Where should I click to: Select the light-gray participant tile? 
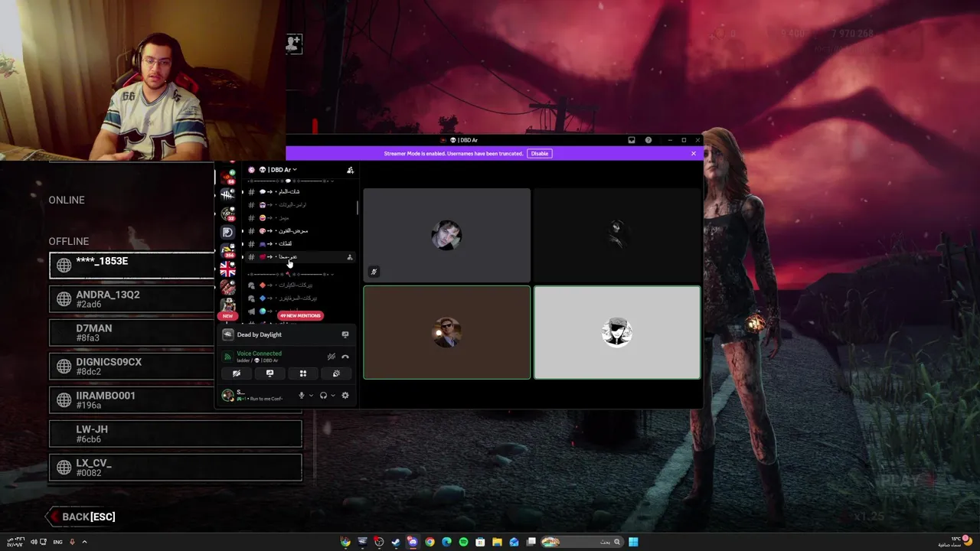click(617, 333)
